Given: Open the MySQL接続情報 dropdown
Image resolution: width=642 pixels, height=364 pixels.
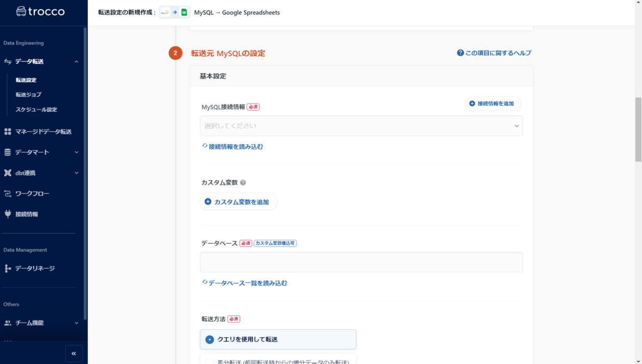Looking at the screenshot, I should click(361, 126).
